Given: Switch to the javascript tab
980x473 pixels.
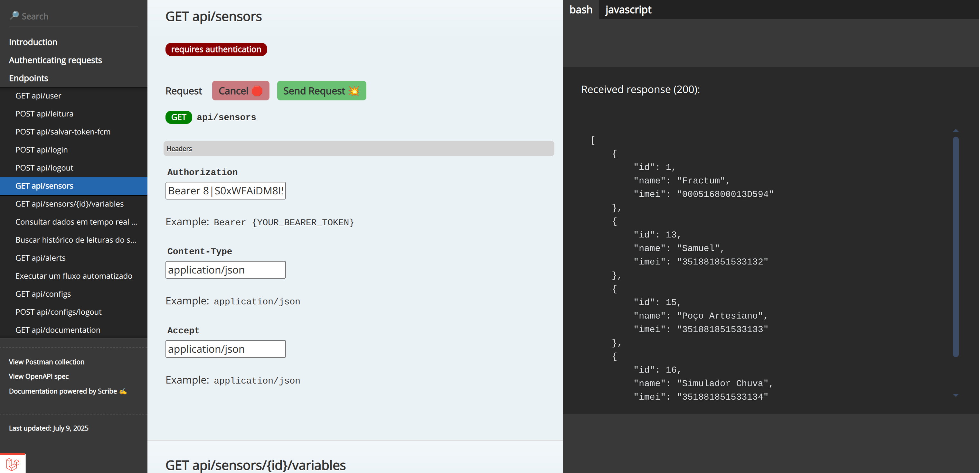Looking at the screenshot, I should click(628, 10).
